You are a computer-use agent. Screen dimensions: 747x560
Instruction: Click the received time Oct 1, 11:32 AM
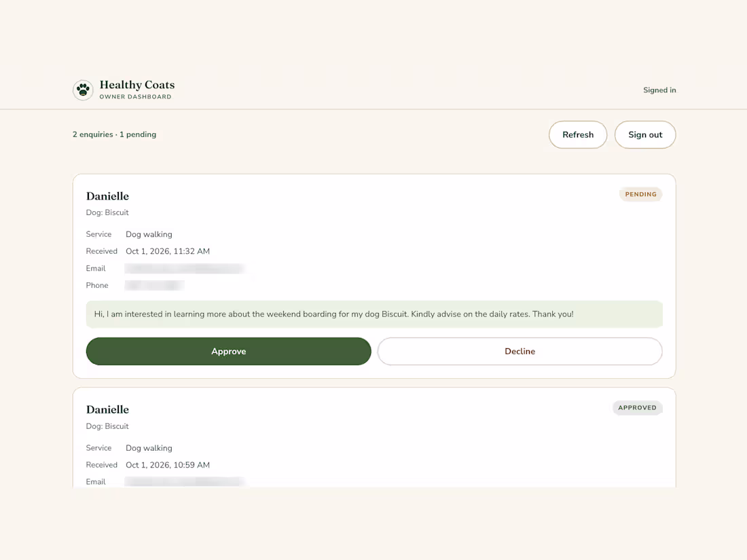coord(168,251)
